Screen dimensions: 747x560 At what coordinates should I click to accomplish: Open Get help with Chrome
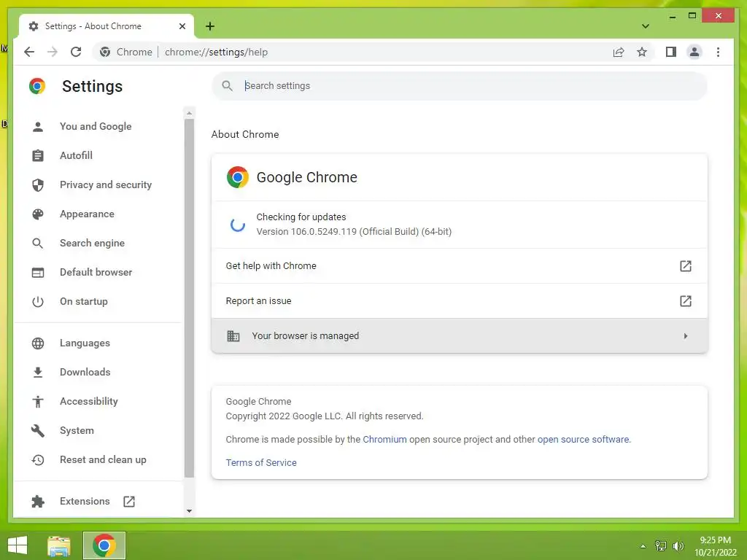(460, 265)
